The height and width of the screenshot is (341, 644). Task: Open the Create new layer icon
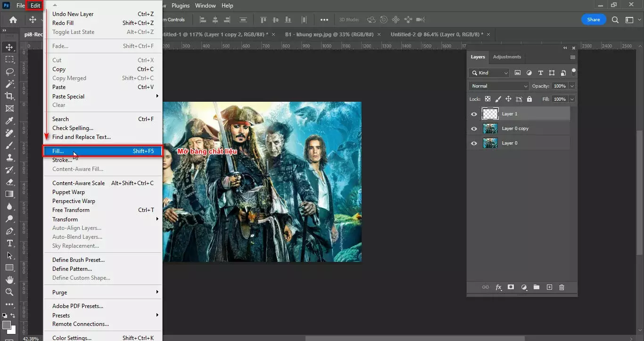click(549, 287)
